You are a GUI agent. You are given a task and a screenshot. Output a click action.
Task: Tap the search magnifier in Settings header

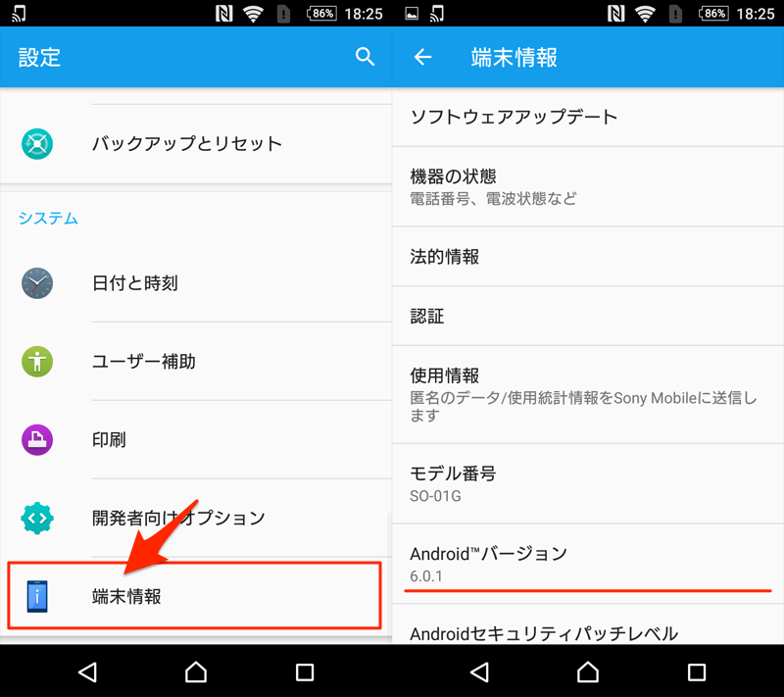pos(365,57)
